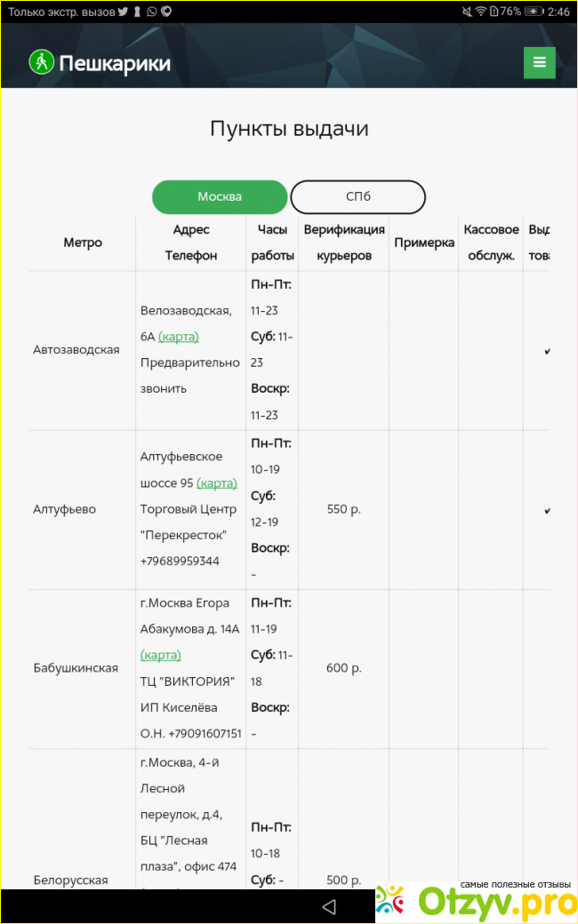Image resolution: width=578 pixels, height=924 pixels.
Task: Tap the Wi-Fi signal icon
Action: coord(481,12)
